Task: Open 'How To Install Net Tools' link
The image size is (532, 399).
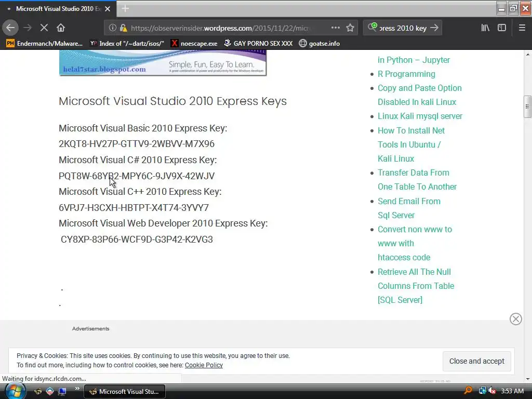Action: (x=411, y=144)
